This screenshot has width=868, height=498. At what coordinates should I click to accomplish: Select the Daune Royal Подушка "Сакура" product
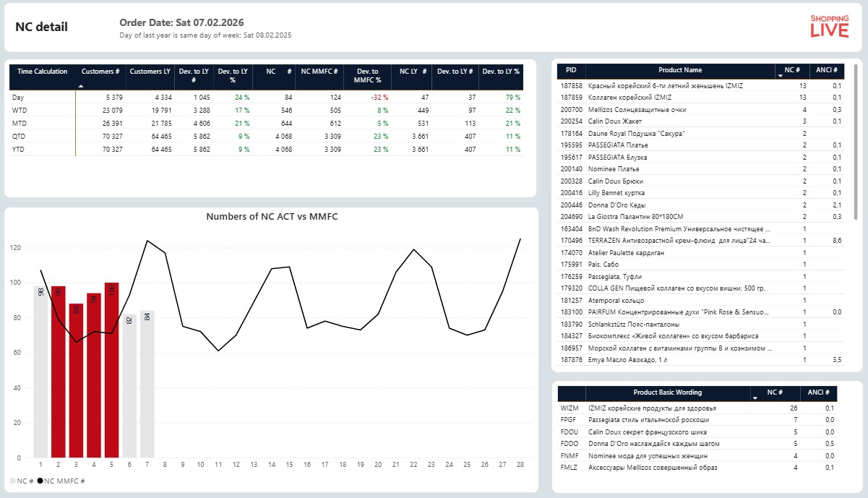pos(700,133)
